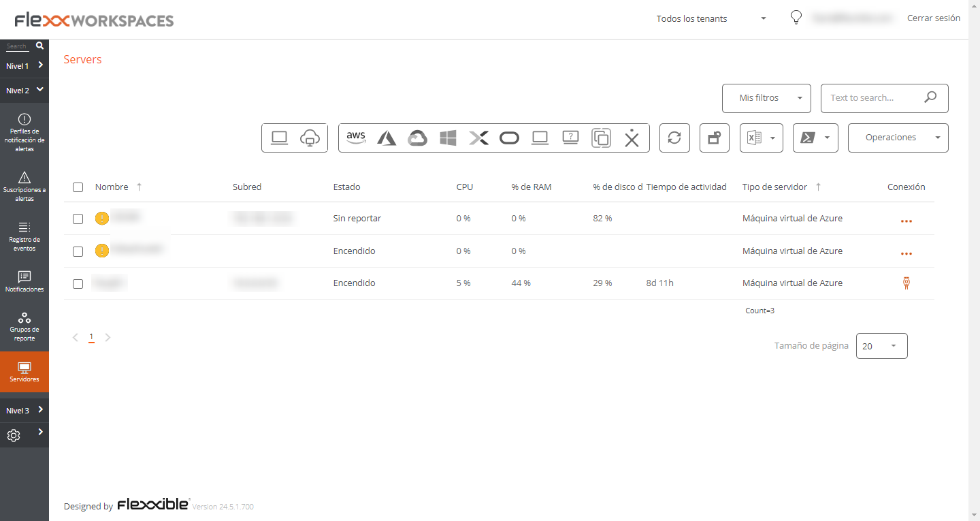The height and width of the screenshot is (521, 980).
Task: Select the Sin reportar server row checkbox
Action: click(78, 219)
